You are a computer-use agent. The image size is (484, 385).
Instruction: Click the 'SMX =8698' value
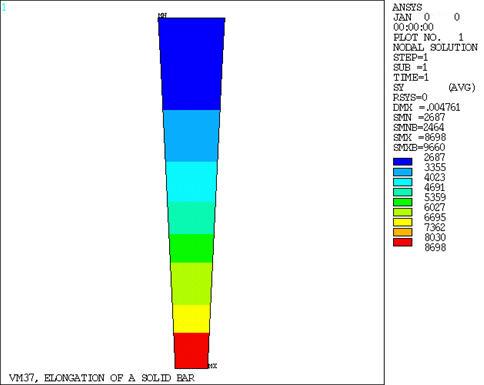[x=419, y=137]
